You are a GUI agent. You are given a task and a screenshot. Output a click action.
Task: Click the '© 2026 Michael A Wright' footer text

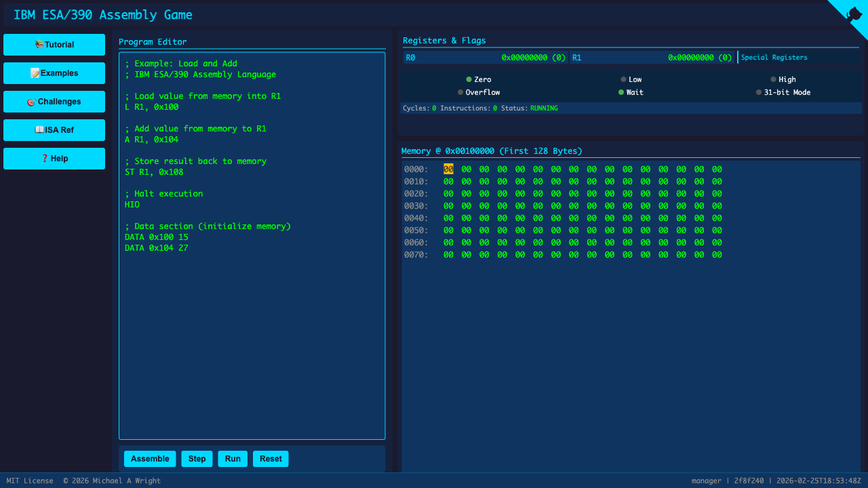point(112,481)
